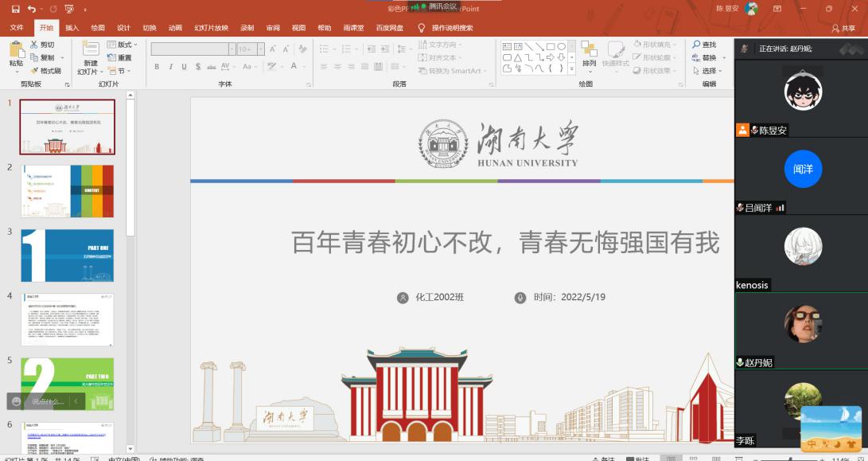Toggle Underline formatting
868x461 pixels.
pyautogui.click(x=184, y=67)
